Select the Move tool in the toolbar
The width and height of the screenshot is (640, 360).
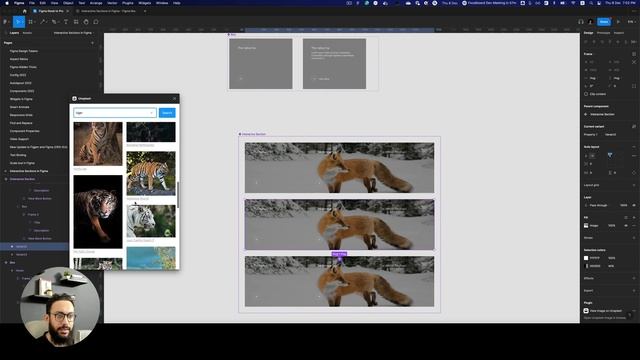pos(18,22)
